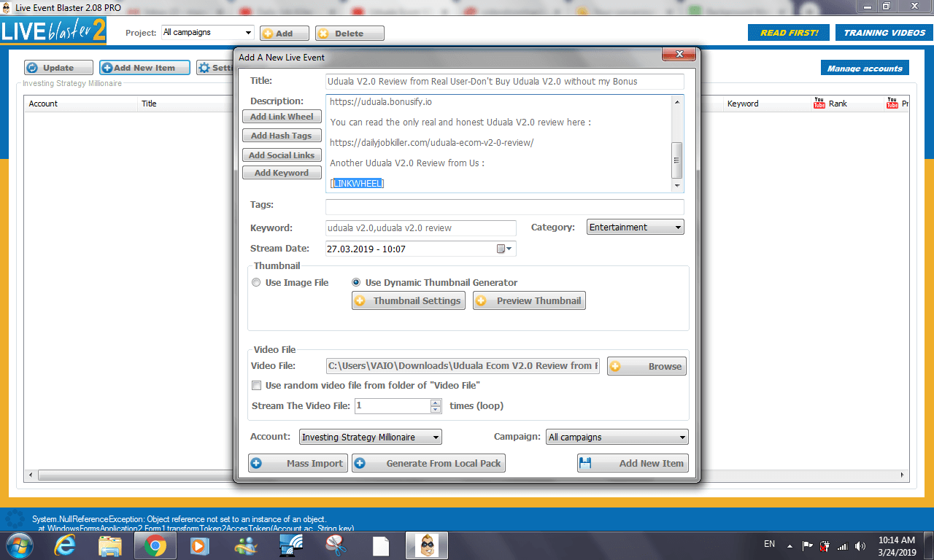Click the Preview Thumbnail button
The width and height of the screenshot is (934, 560).
pos(529,300)
